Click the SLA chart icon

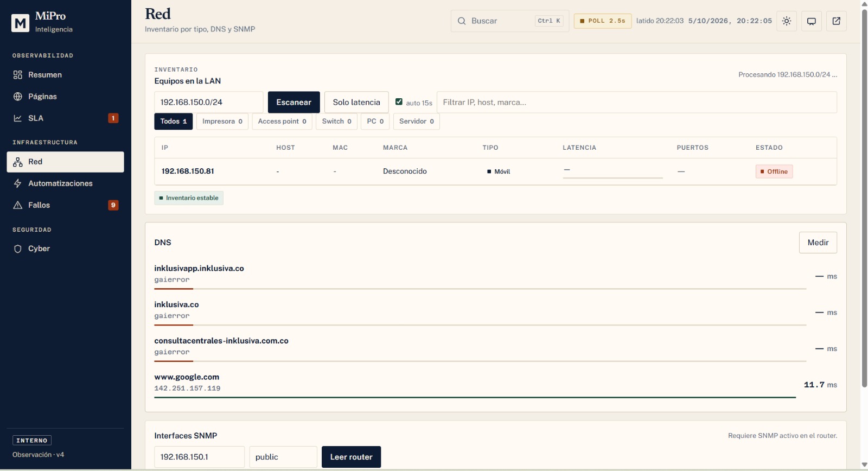18,118
